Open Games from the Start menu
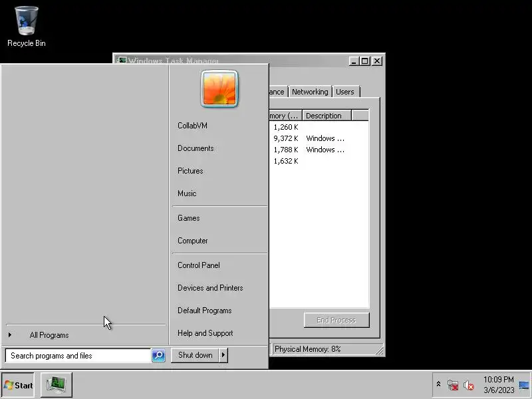 (189, 218)
